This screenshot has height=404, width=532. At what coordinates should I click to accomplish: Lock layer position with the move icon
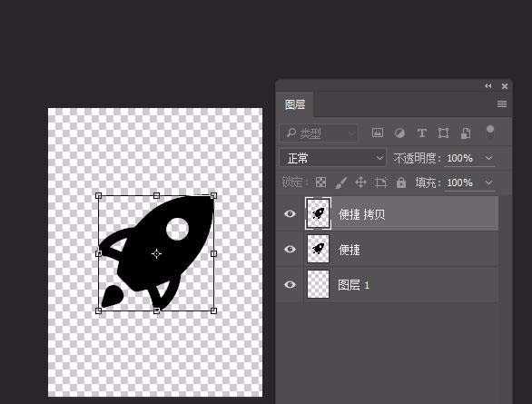(360, 182)
